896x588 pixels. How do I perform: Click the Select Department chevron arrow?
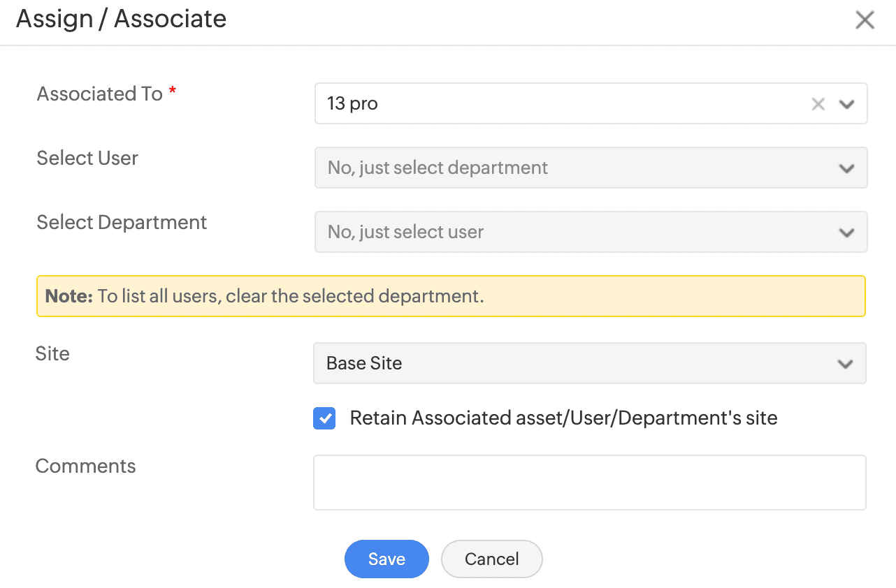coord(846,233)
